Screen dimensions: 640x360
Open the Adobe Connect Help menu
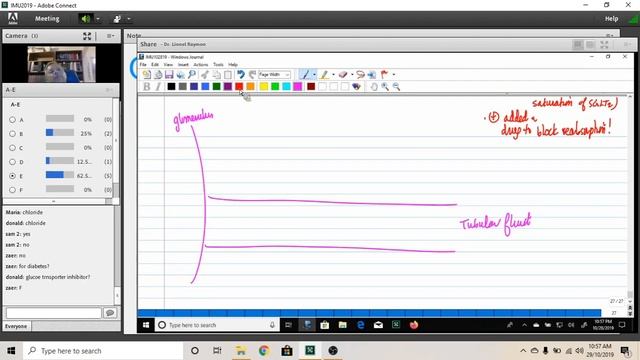tap(611, 19)
